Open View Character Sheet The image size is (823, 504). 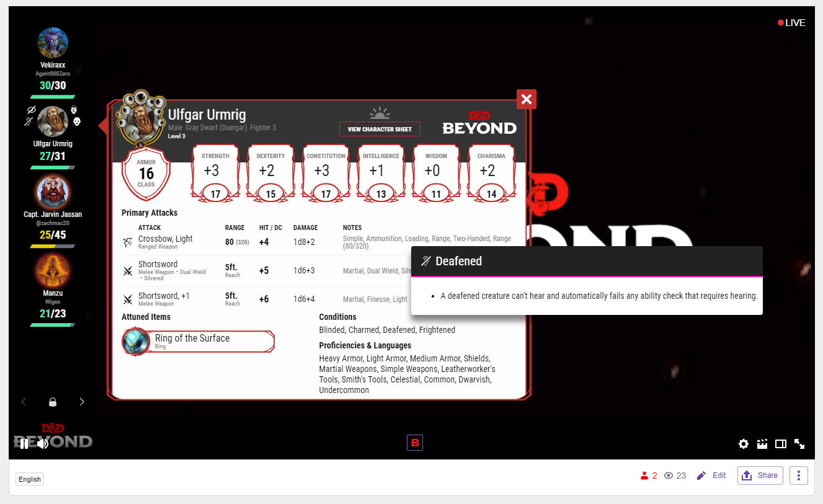tap(380, 129)
